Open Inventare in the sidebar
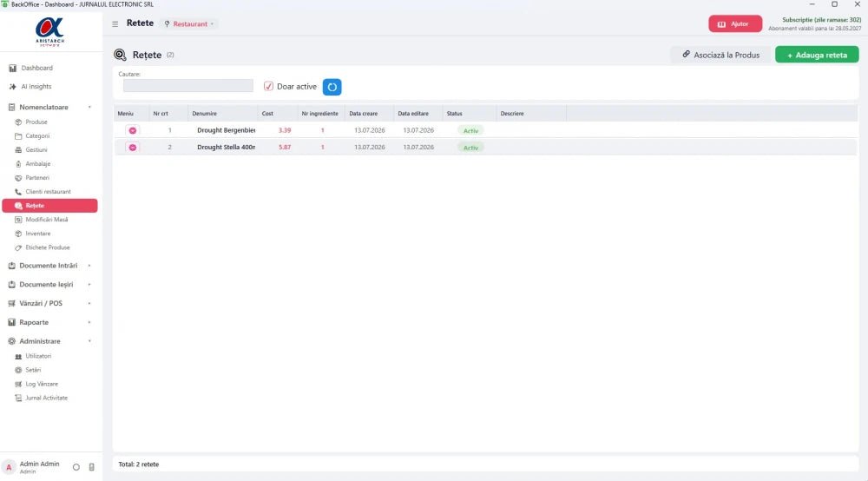 pos(37,234)
